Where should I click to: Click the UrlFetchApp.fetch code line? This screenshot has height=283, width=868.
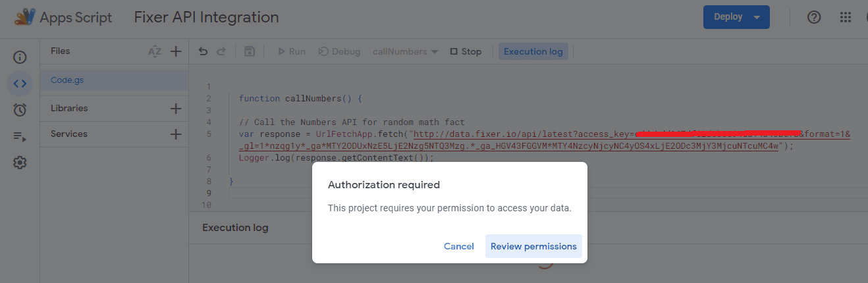(545, 140)
